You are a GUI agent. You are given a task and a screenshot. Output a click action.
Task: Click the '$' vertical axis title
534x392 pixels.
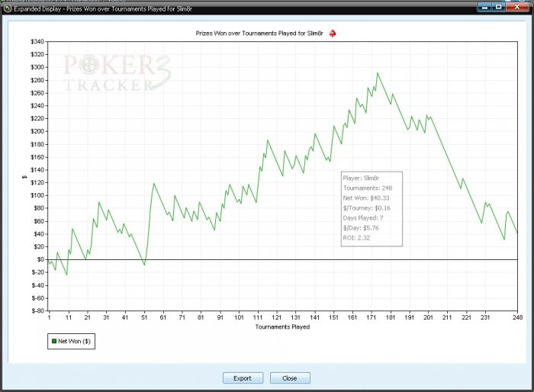(x=24, y=177)
